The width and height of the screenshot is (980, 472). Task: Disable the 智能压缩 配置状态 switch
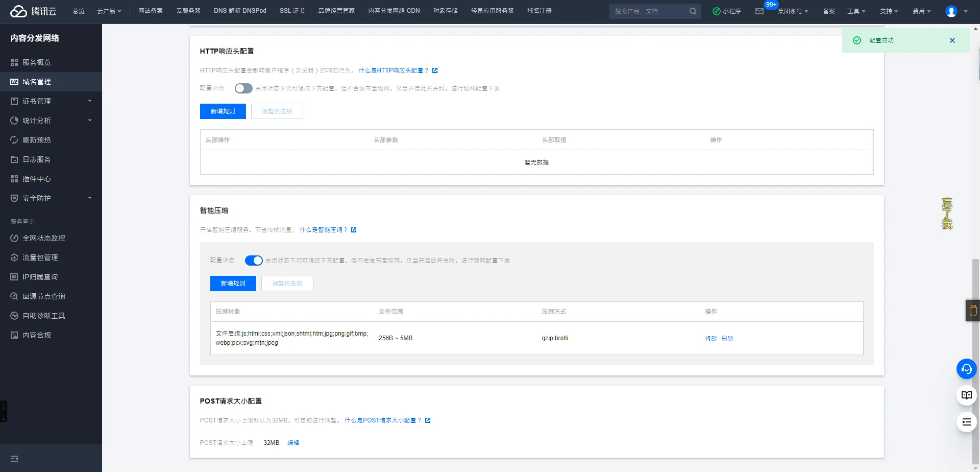coord(253,260)
